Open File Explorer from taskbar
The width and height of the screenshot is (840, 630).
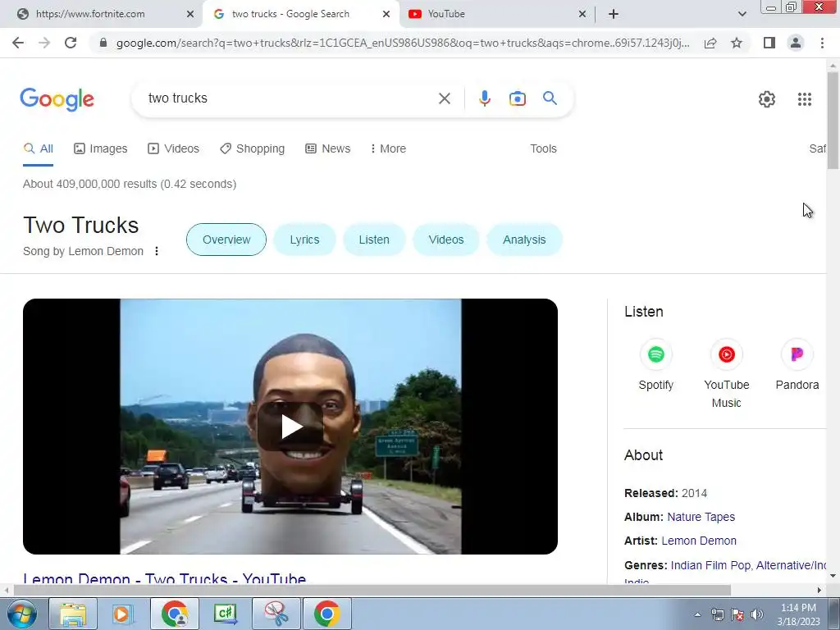click(x=73, y=614)
